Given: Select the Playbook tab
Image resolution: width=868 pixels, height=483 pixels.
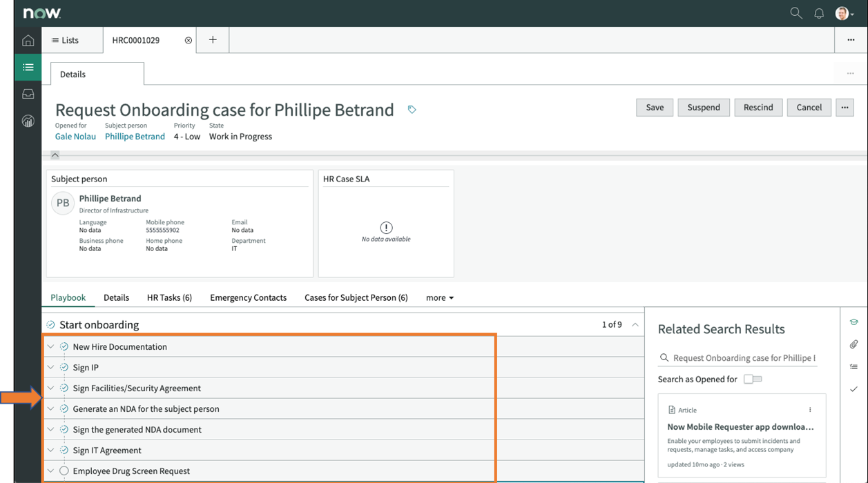Looking at the screenshot, I should [x=68, y=297].
